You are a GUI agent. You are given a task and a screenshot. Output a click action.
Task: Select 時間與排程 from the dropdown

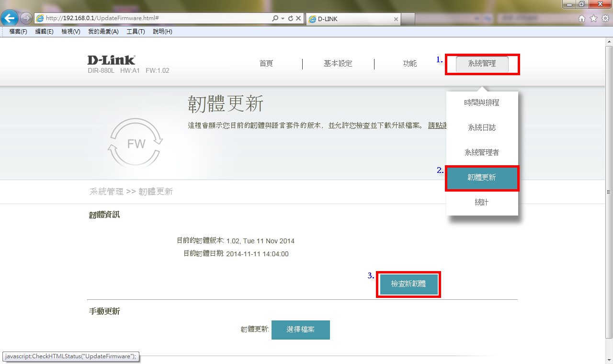[x=482, y=103]
